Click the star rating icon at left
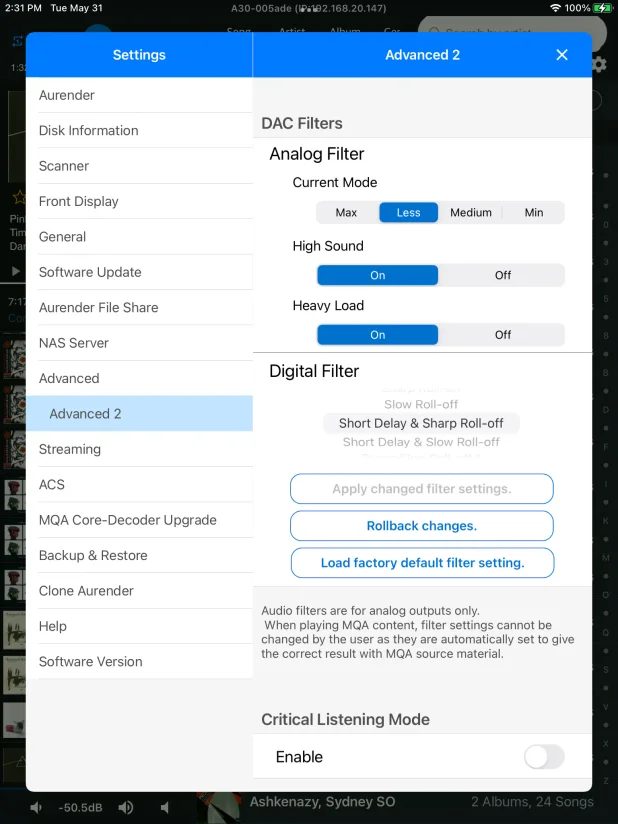 19,197
